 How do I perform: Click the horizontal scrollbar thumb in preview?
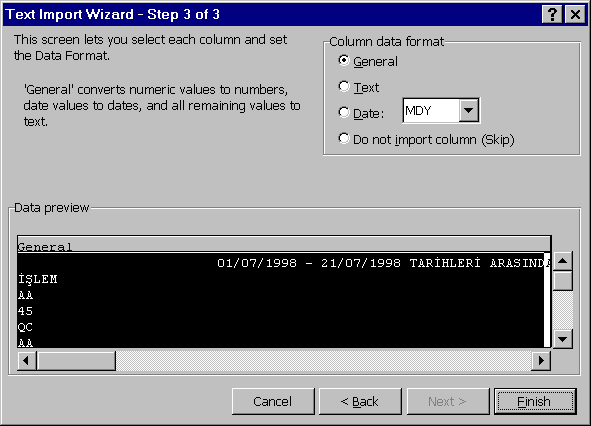[76, 361]
